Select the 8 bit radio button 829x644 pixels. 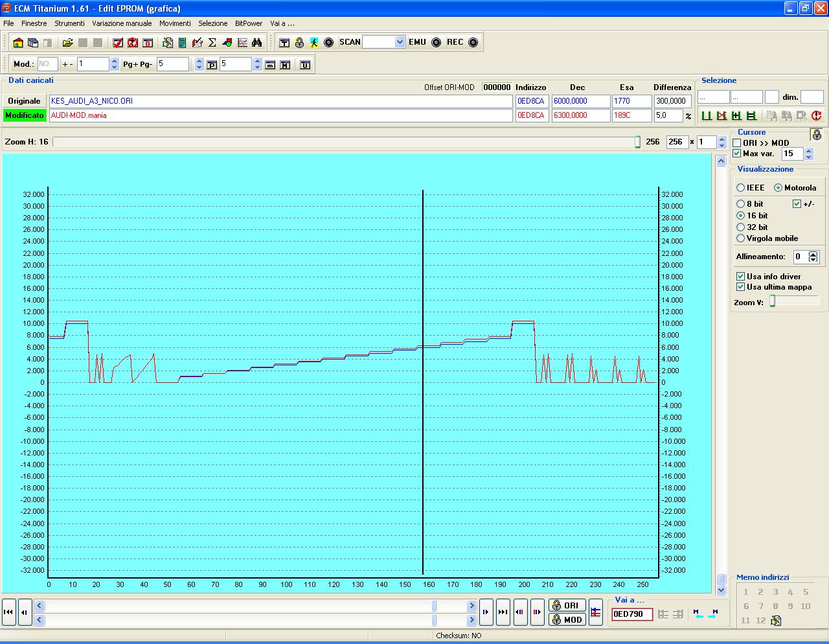pyautogui.click(x=740, y=204)
